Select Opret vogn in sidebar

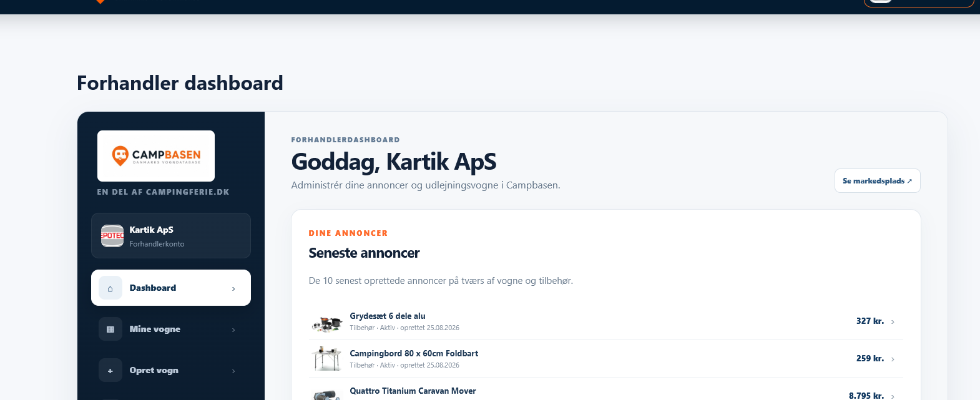pos(171,370)
